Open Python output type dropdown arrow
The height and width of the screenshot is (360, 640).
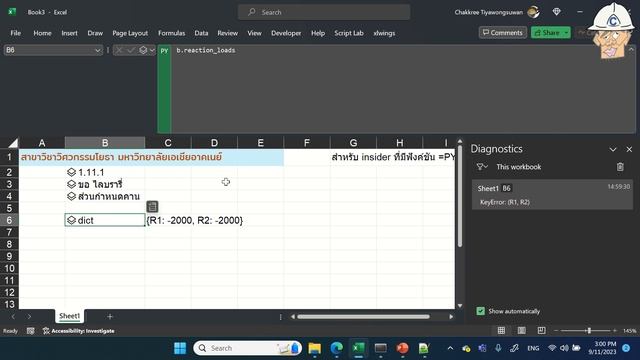152,50
